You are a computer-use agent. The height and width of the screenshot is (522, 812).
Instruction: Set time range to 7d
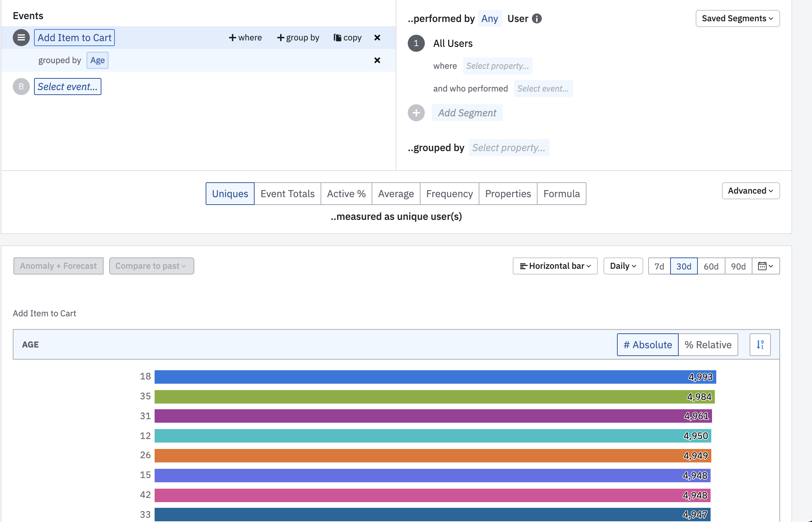coord(659,266)
